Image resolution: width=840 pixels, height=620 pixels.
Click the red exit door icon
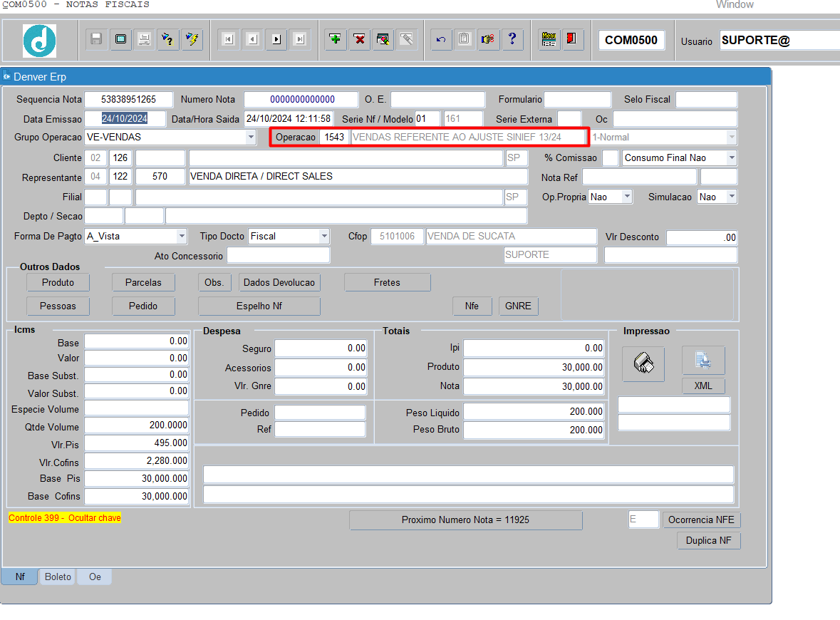click(x=571, y=39)
